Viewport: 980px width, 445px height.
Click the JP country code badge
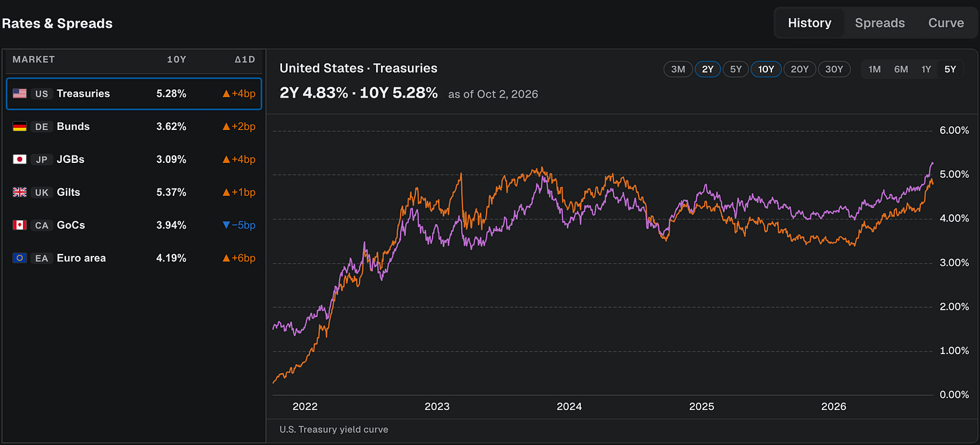pyautogui.click(x=42, y=160)
